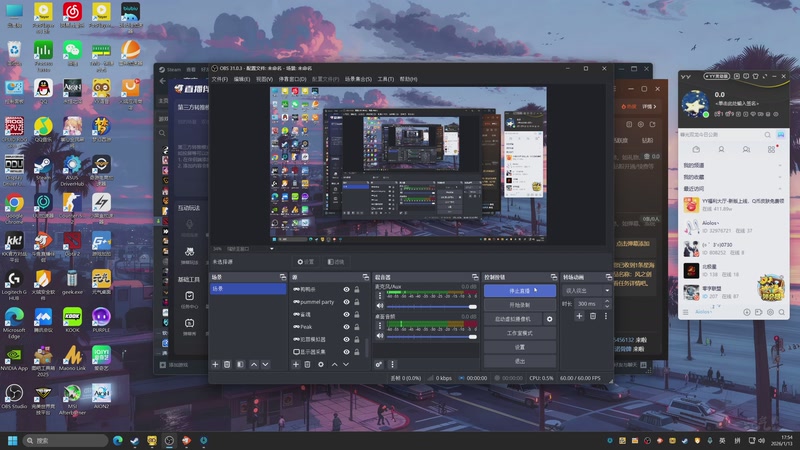Screen dimensions: 800x450
Task: Move scene up with arrow icon
Action: [254, 364]
